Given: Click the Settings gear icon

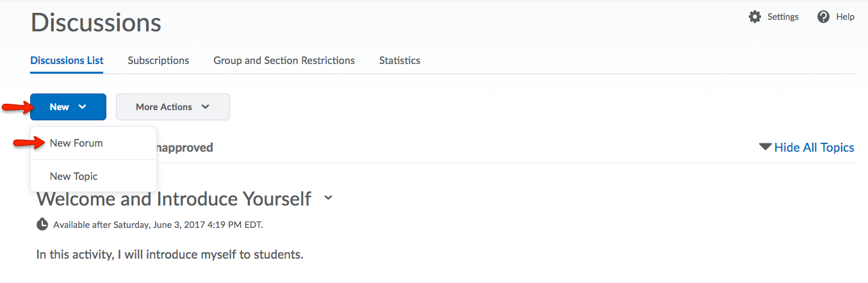Looking at the screenshot, I should coord(755,17).
